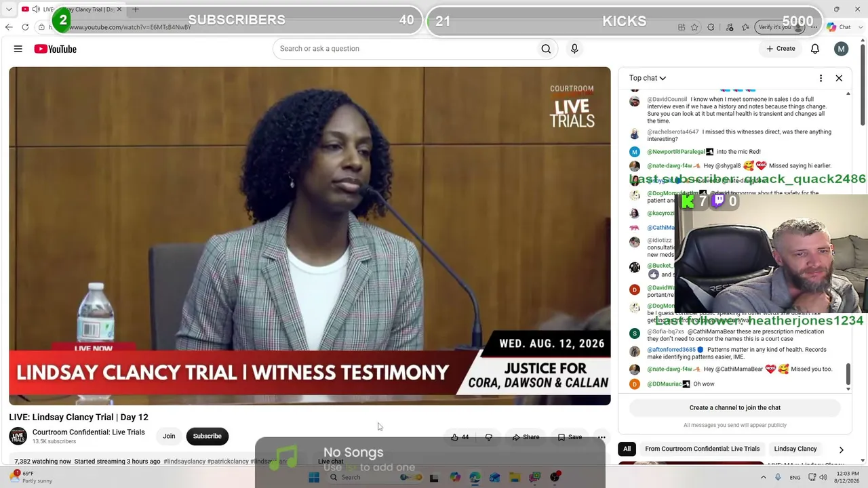Screen dimensions: 868x488
Task: Open the volume tray icon
Action: pyautogui.click(x=823, y=477)
